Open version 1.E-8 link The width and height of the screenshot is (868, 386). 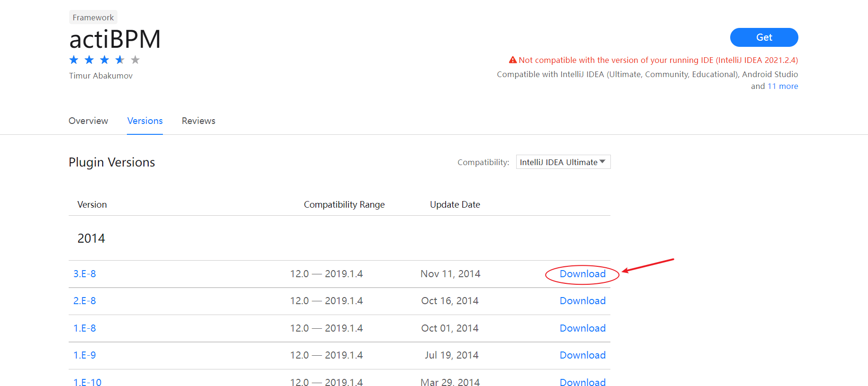(85, 328)
